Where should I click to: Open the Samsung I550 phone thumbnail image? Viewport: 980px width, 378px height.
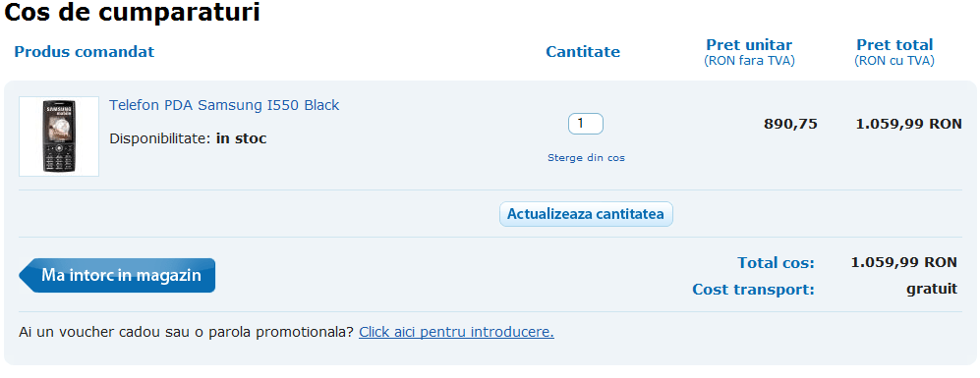tap(59, 136)
